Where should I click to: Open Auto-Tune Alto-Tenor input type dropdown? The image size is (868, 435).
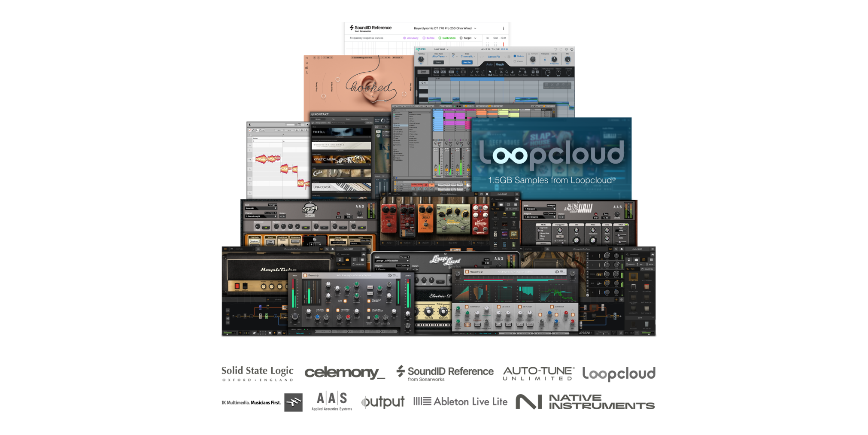pyautogui.click(x=440, y=56)
